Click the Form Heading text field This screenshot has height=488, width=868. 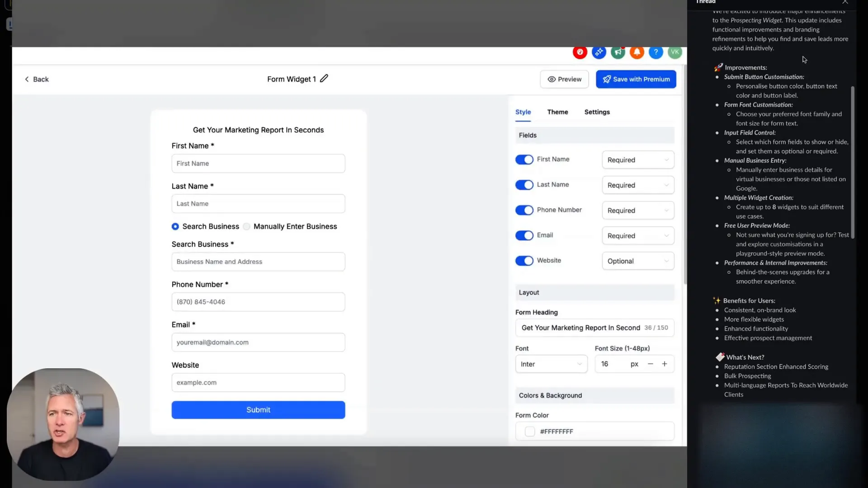pyautogui.click(x=594, y=328)
